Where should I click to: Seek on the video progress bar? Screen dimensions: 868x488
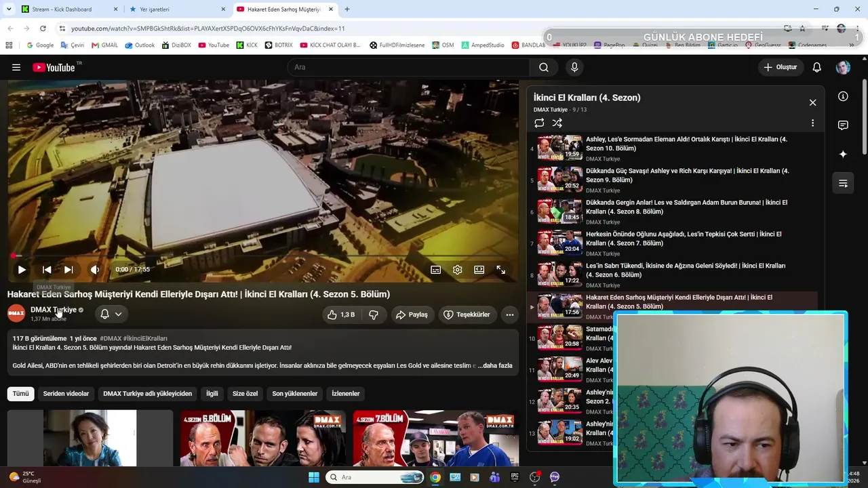click(x=263, y=256)
